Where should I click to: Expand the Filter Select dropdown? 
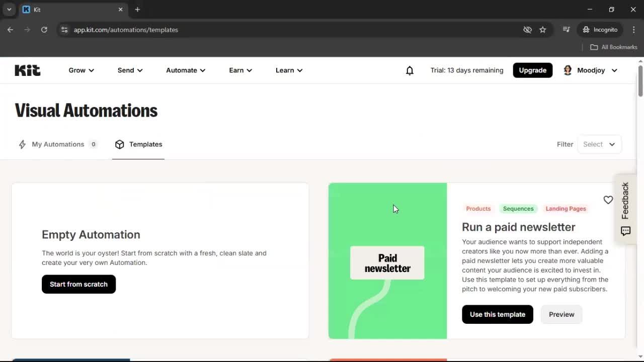click(x=599, y=144)
